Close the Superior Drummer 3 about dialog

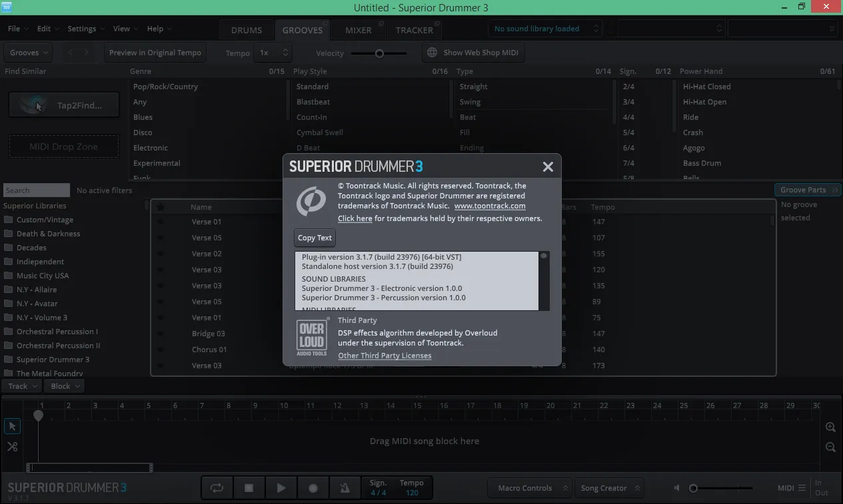coord(548,167)
